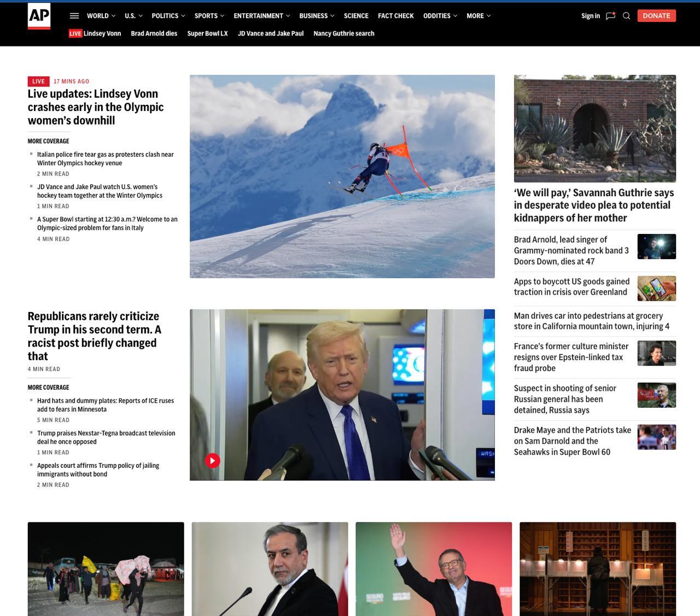This screenshot has width=700, height=616.
Task: Expand the Politics dropdown menu
Action: tap(168, 16)
